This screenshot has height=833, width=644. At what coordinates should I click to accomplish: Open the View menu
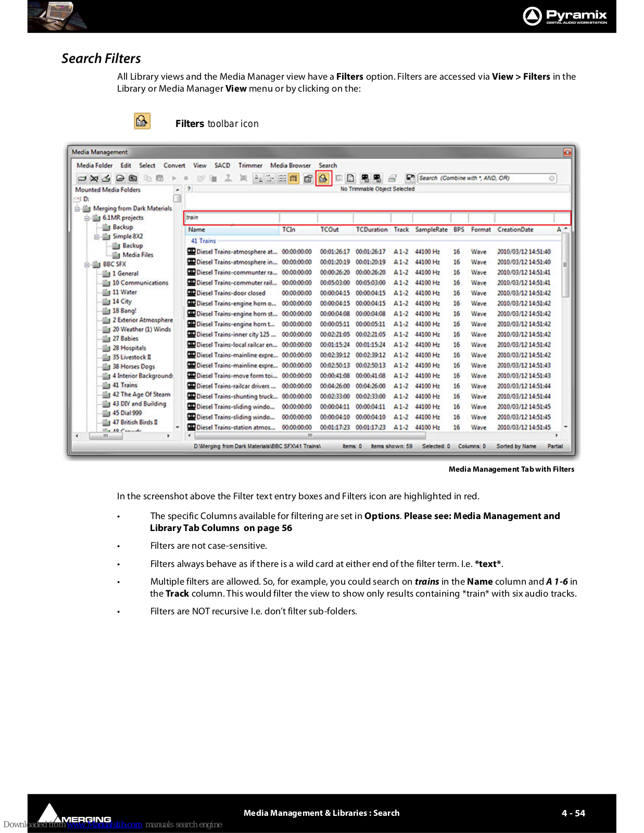tap(200, 166)
